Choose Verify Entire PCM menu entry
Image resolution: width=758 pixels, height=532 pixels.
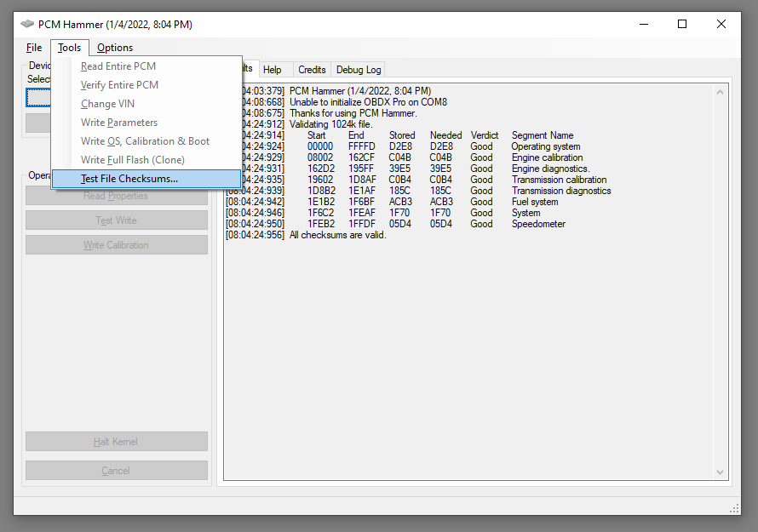pyautogui.click(x=146, y=85)
